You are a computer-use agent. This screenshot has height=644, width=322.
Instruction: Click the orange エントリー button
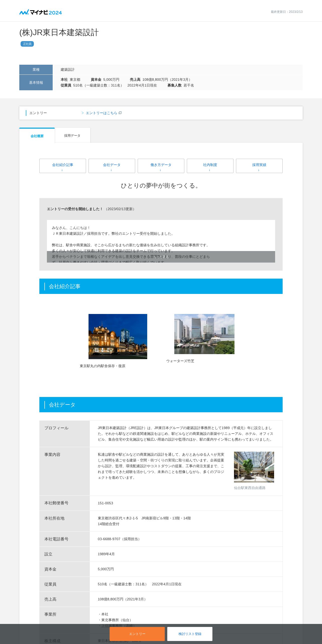point(137,634)
